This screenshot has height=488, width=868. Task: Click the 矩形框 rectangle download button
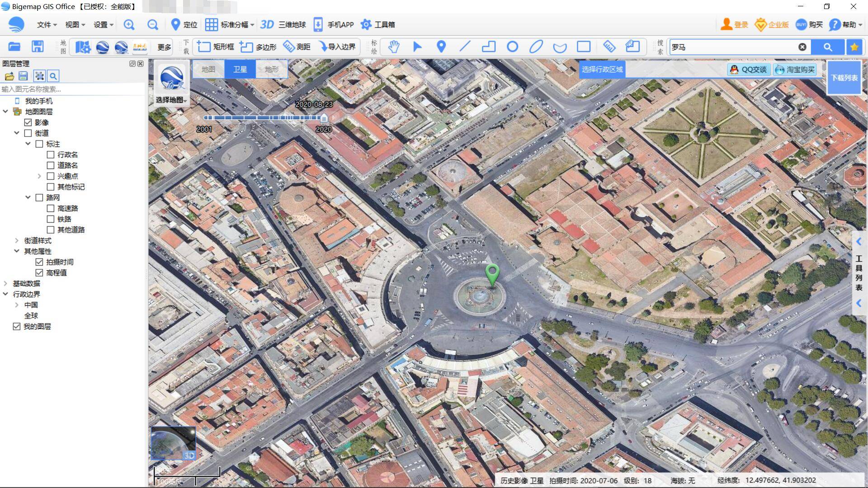[215, 47]
